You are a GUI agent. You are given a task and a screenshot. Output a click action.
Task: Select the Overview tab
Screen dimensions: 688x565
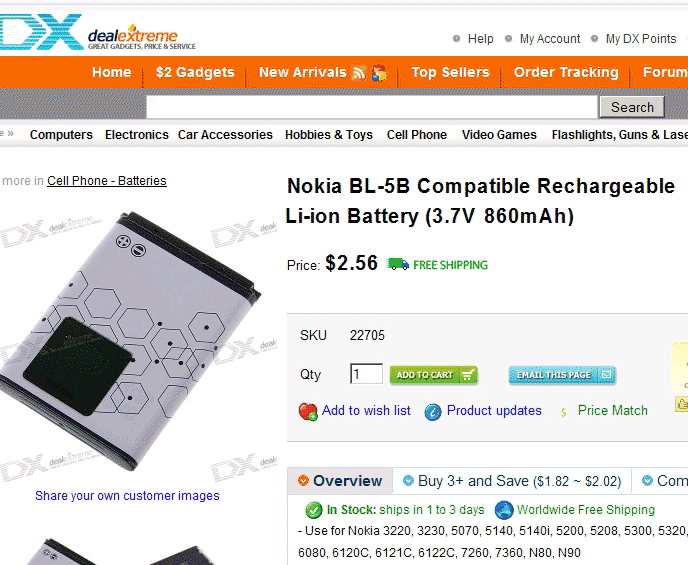(x=340, y=481)
